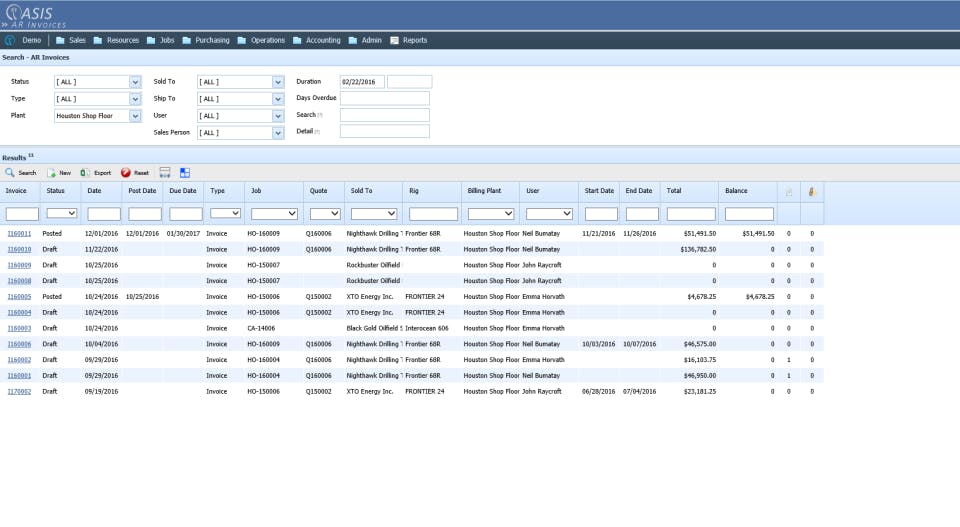The width and height of the screenshot is (960, 527).
Task: Click the Demo home icon
Action: pyautogui.click(x=10, y=40)
